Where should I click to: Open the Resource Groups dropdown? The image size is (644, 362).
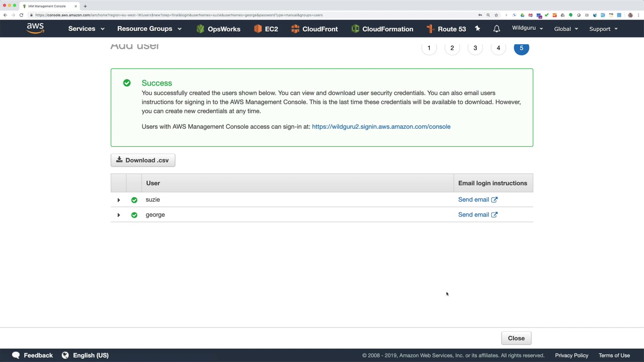(x=149, y=29)
